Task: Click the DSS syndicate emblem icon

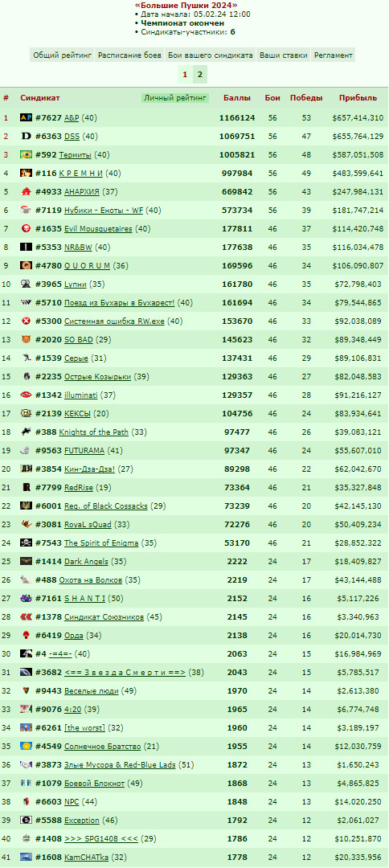Action: click(26, 136)
